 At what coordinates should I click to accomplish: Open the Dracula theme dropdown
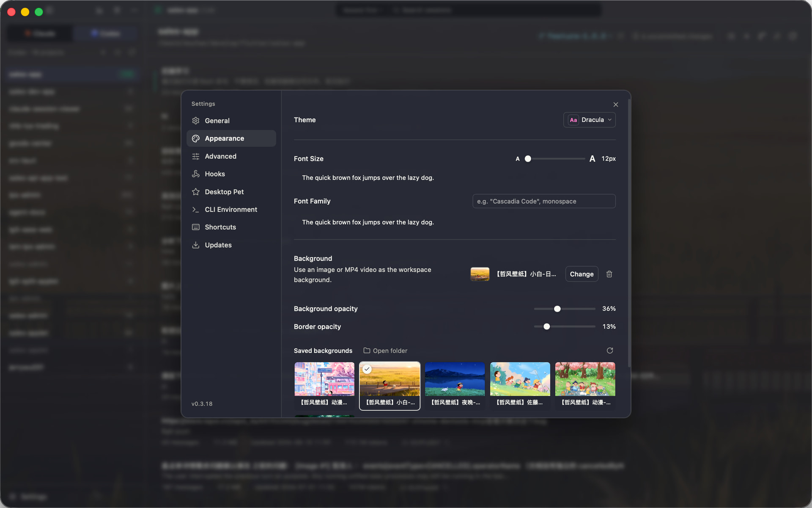[x=590, y=120]
